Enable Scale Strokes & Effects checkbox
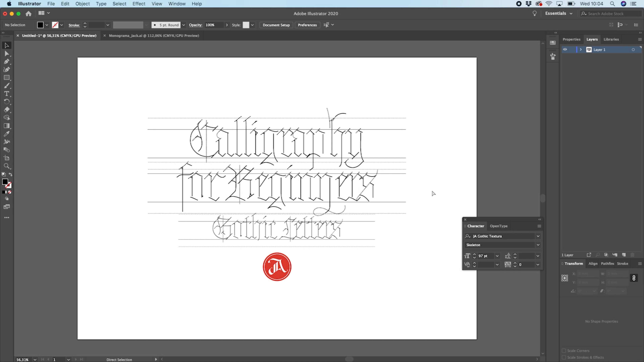The height and width of the screenshot is (362, 644). 564,357
